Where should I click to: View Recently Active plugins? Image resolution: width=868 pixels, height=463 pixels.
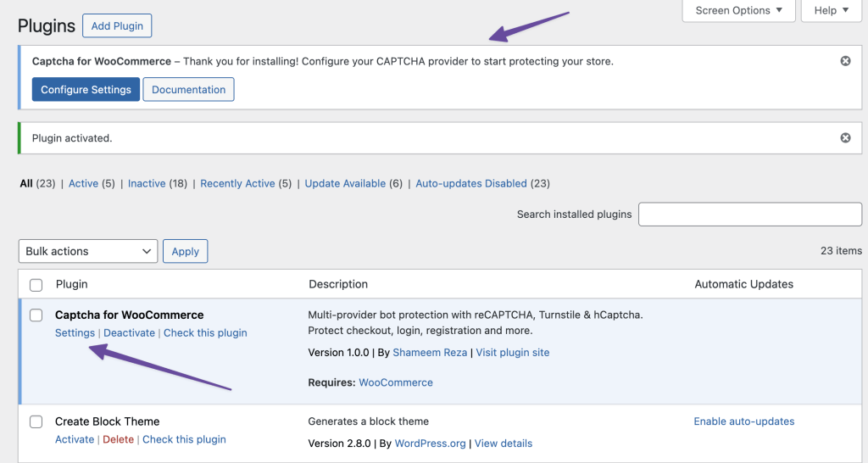[x=237, y=183]
